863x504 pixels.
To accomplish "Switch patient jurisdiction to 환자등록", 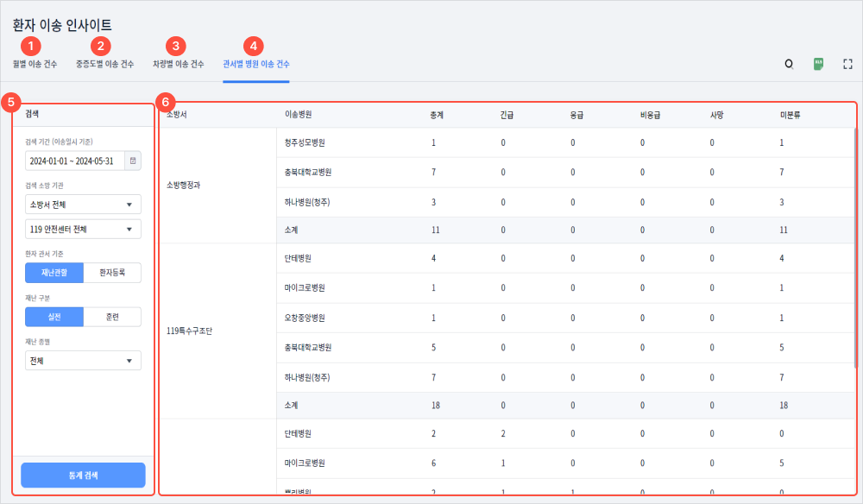I will 112,273.
